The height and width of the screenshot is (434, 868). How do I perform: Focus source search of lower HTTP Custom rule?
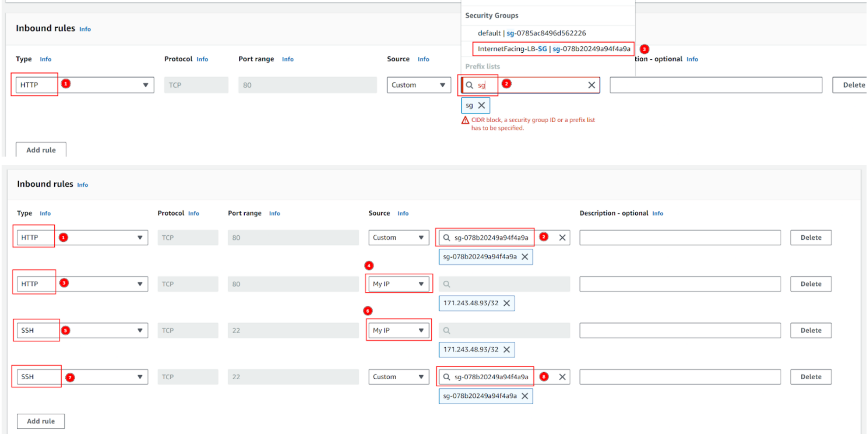point(504,237)
